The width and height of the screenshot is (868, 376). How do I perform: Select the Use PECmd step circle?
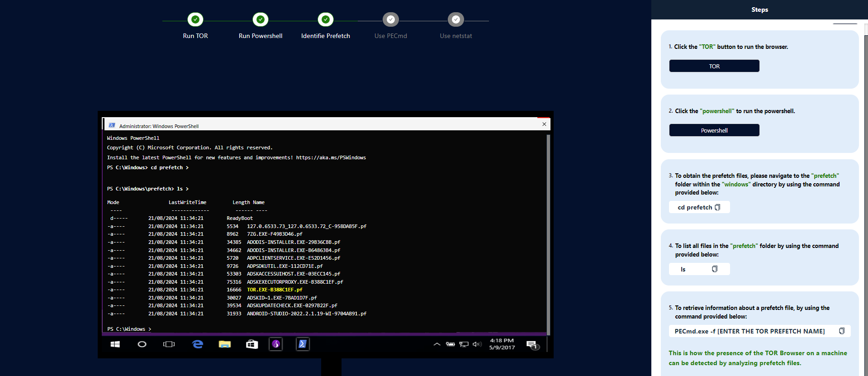click(x=391, y=19)
